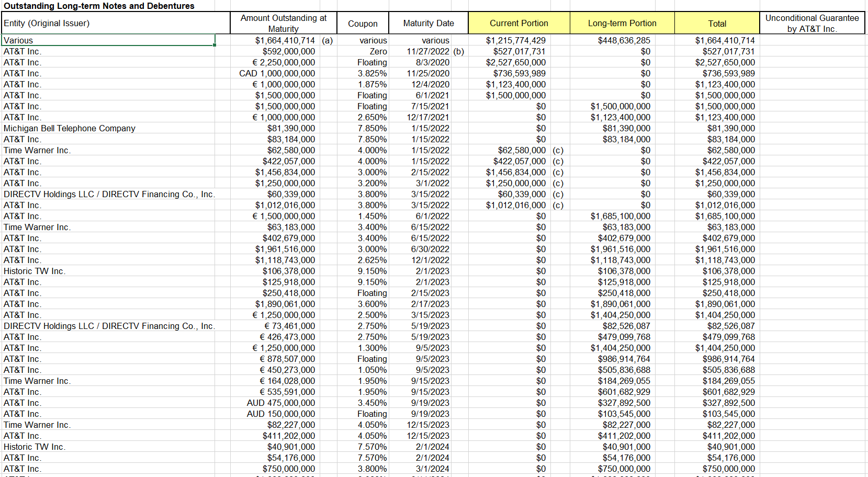Viewport: 868px width, 477px height.
Task: Select maturity date '12/1/2022'
Action: [420, 260]
